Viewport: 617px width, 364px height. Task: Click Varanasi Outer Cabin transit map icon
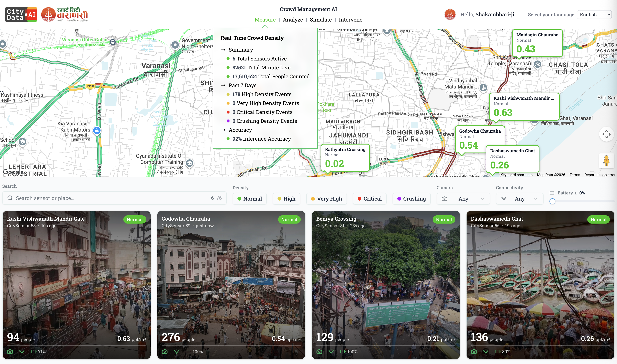113,42
